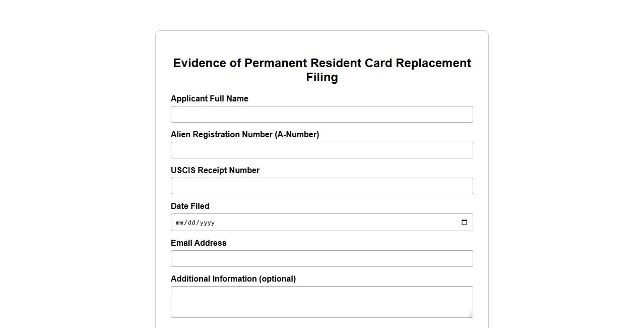Click the word 'Filing' in the title

(321, 78)
